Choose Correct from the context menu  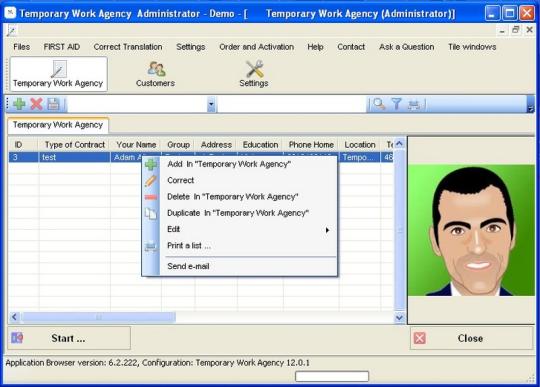coord(240,180)
